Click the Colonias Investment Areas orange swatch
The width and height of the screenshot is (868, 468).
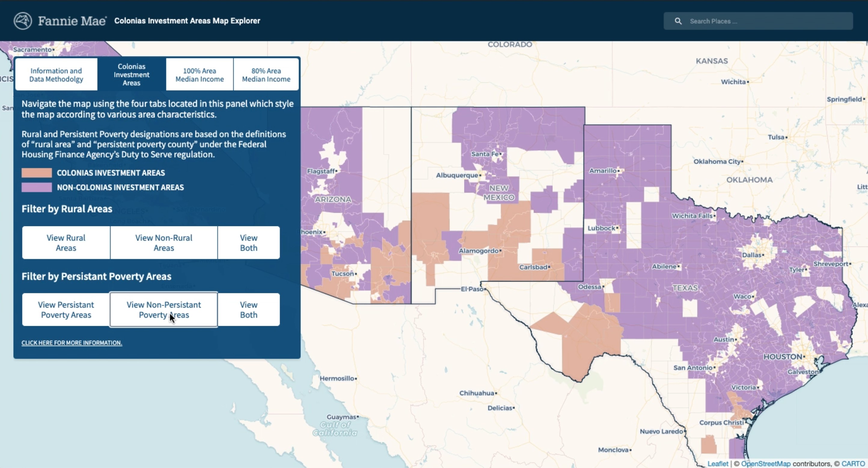37,173
